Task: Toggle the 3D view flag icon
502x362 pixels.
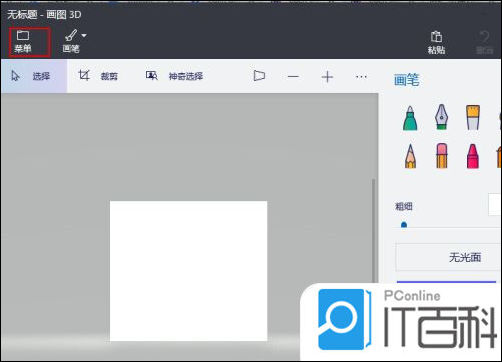Action: pyautogui.click(x=259, y=76)
